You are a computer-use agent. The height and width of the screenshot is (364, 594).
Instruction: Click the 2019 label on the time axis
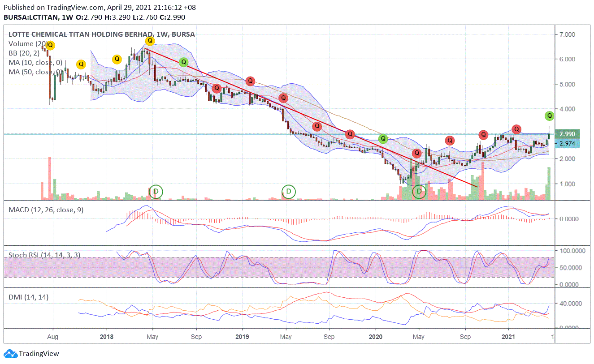point(242,336)
